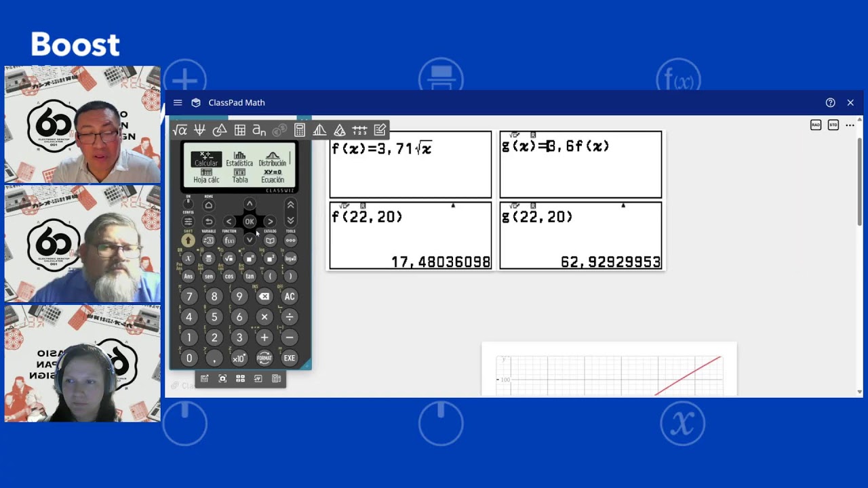Toggle the calculator SHIFT key
This screenshot has width=868, height=488.
[189, 241]
